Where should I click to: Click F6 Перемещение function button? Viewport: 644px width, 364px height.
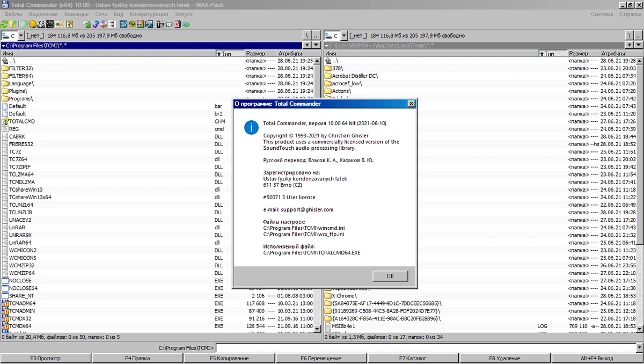(321, 358)
